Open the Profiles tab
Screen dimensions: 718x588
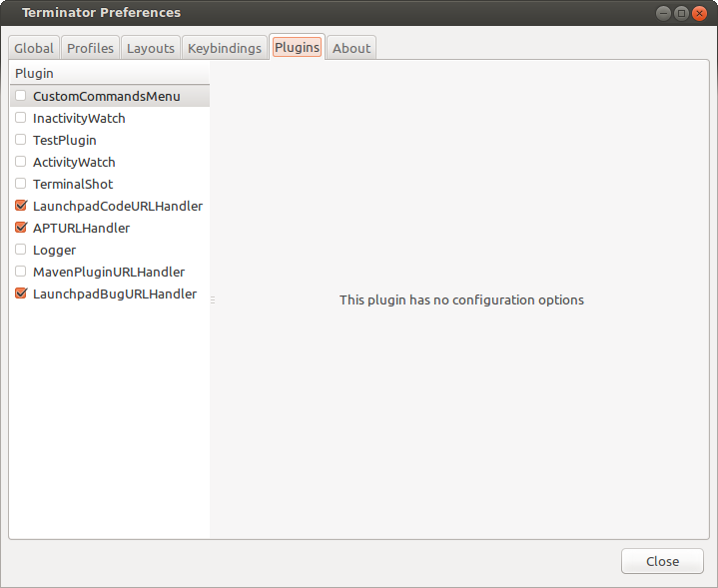[90, 48]
